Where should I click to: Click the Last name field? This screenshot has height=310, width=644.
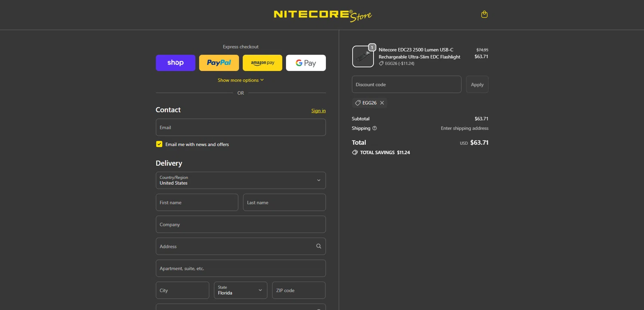pyautogui.click(x=284, y=202)
